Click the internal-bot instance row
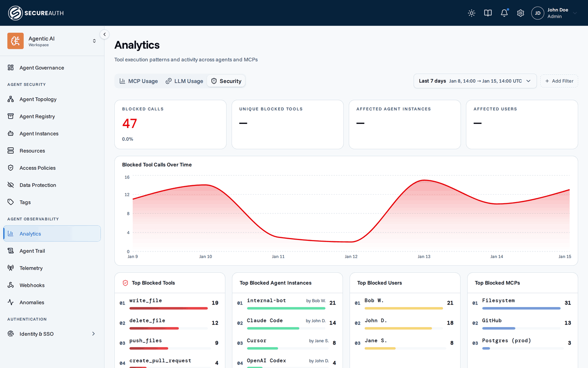This screenshot has width=588, height=368. pyautogui.click(x=287, y=303)
